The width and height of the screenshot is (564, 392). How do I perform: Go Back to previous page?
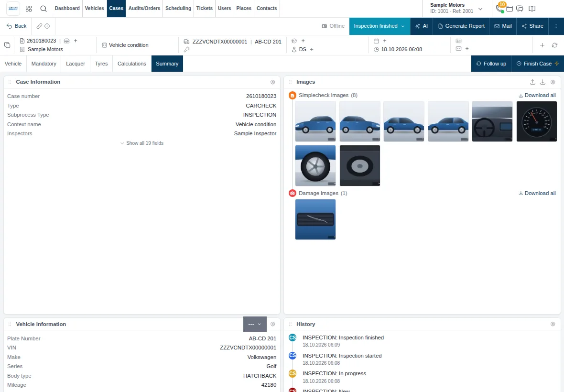[x=17, y=26]
